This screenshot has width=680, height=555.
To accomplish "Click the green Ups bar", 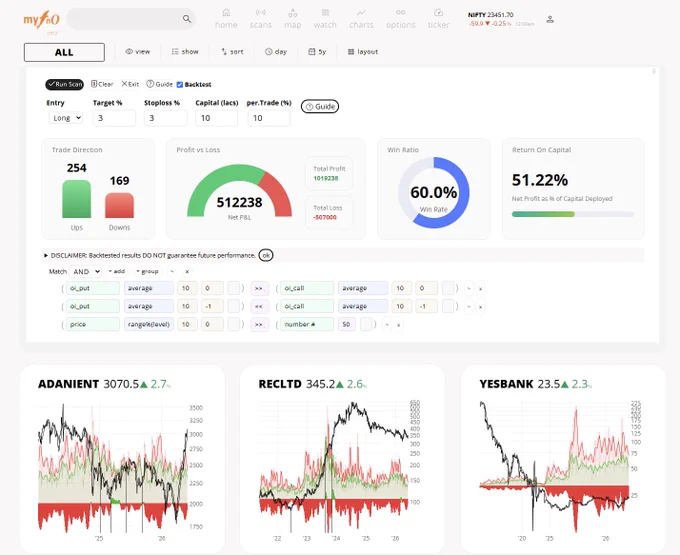I will (77, 199).
